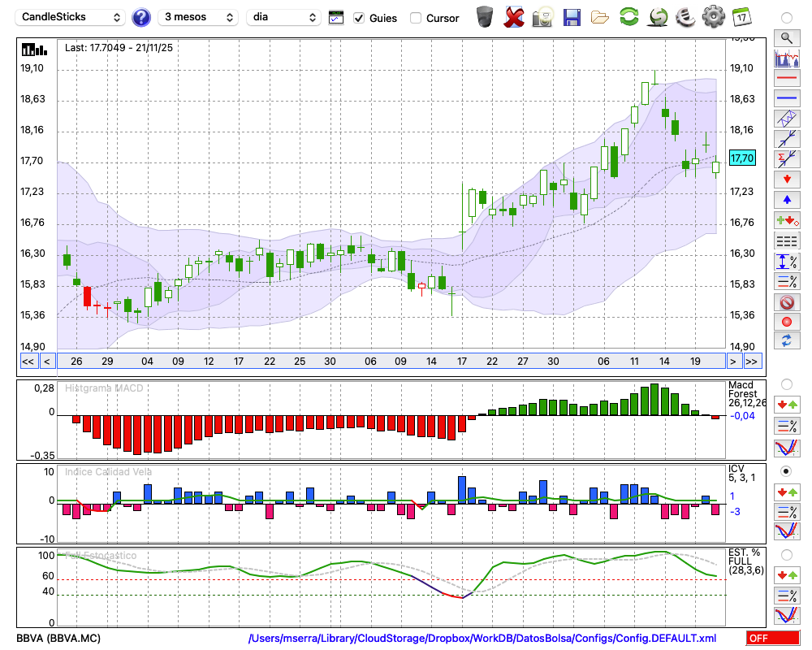Open the CandleSticks chart type dropdown

click(x=71, y=17)
